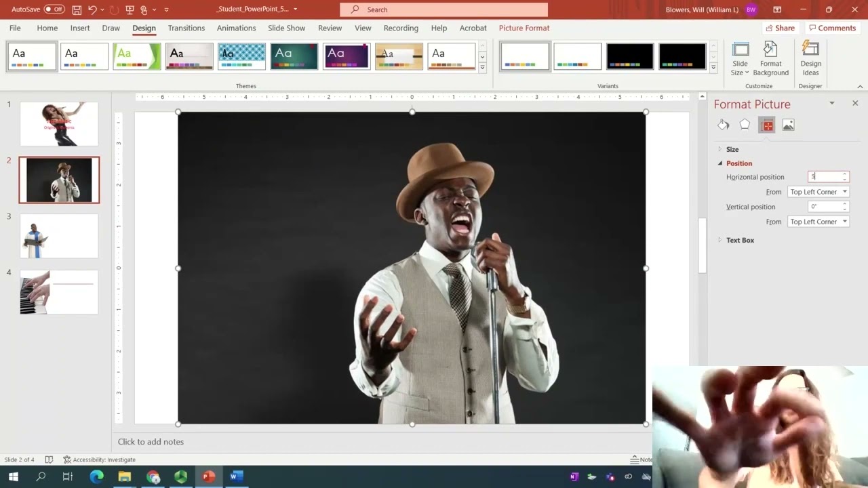Open Vertical From Top Left Corner dropdown
This screenshot has height=488, width=868.
[x=818, y=222]
